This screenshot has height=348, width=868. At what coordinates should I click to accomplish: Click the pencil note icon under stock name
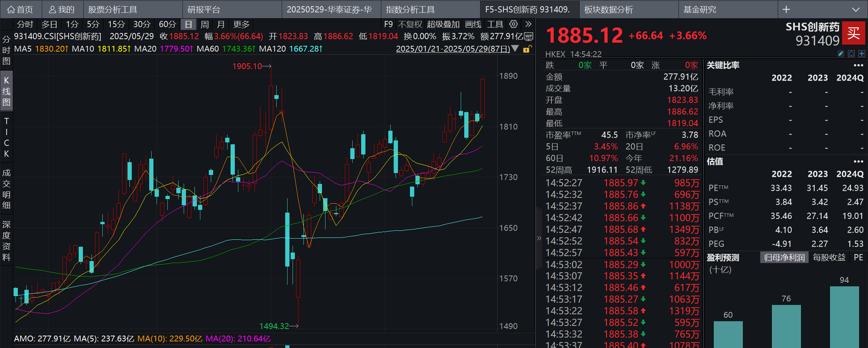(x=841, y=54)
